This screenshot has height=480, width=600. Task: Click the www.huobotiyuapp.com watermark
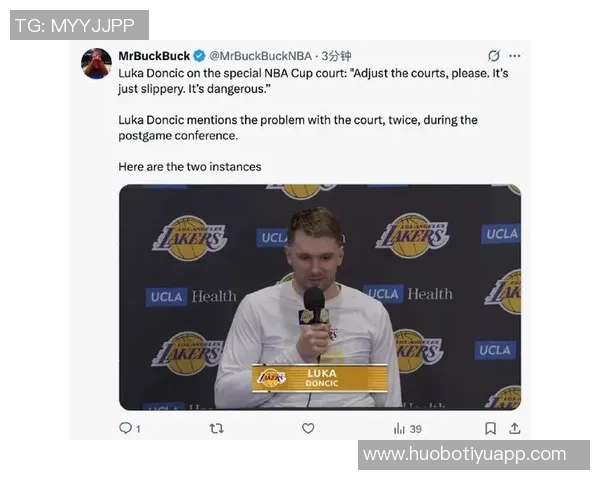pos(474,455)
